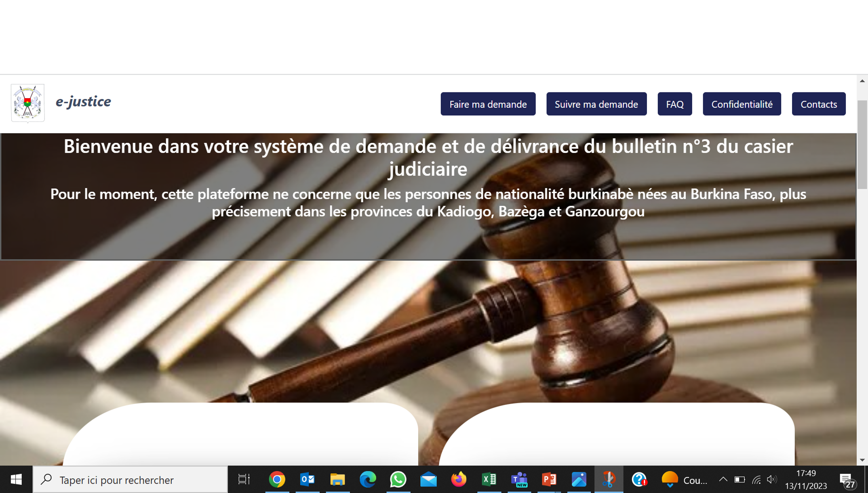The width and height of the screenshot is (868, 493).
Task: Expand hidden system tray icons
Action: [x=723, y=480]
